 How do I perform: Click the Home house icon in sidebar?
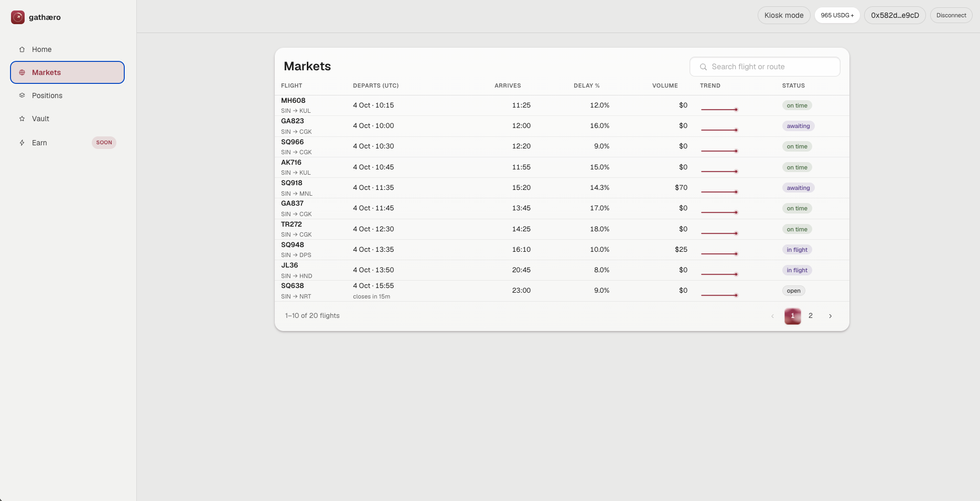point(22,49)
